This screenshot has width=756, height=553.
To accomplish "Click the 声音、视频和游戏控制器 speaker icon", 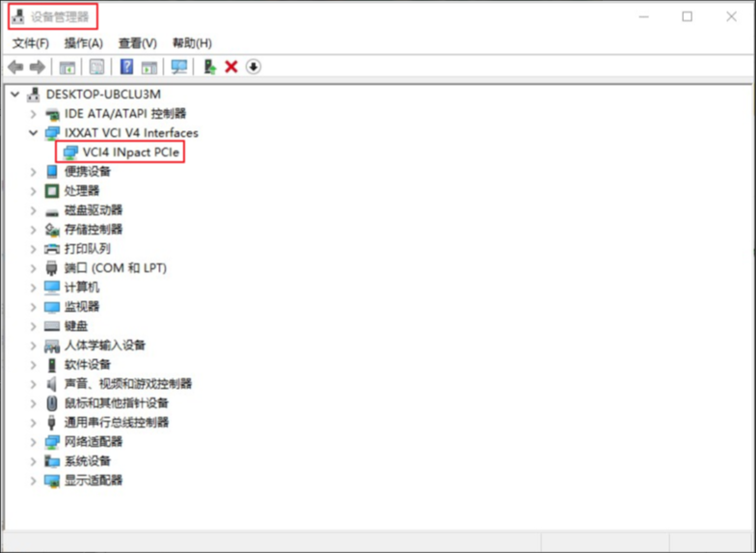I will coord(52,384).
